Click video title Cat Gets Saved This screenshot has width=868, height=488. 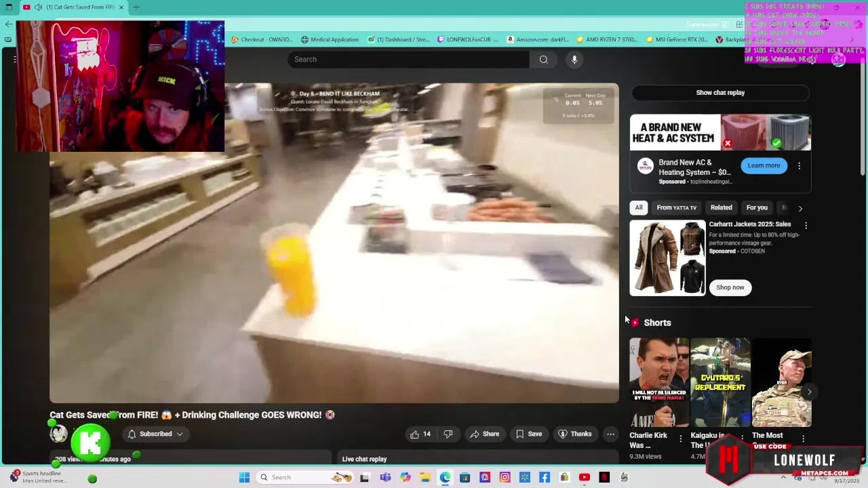[192, 415]
